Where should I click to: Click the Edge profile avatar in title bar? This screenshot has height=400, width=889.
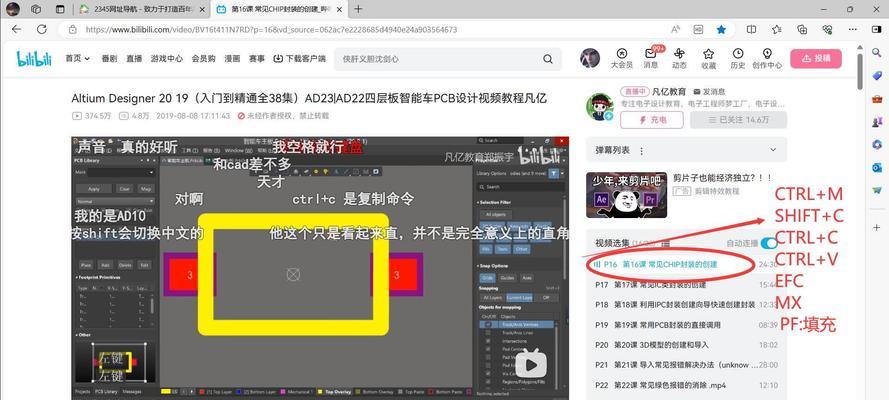[13, 9]
